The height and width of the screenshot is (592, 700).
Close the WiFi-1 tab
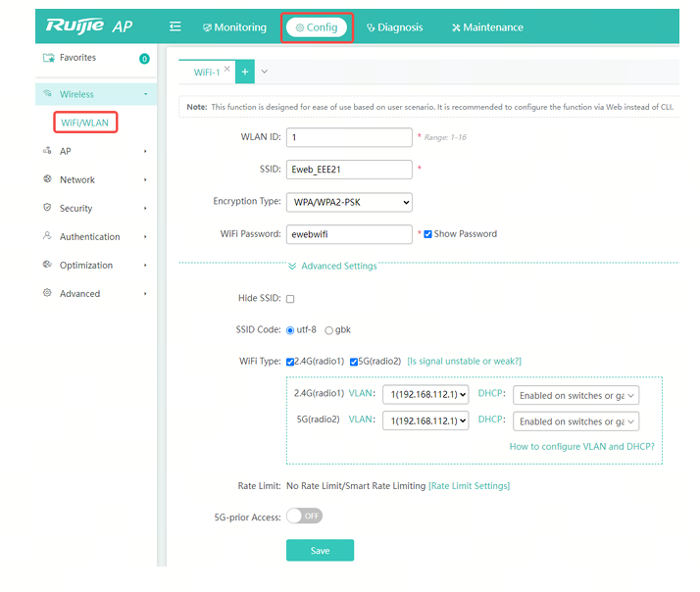coord(227,69)
